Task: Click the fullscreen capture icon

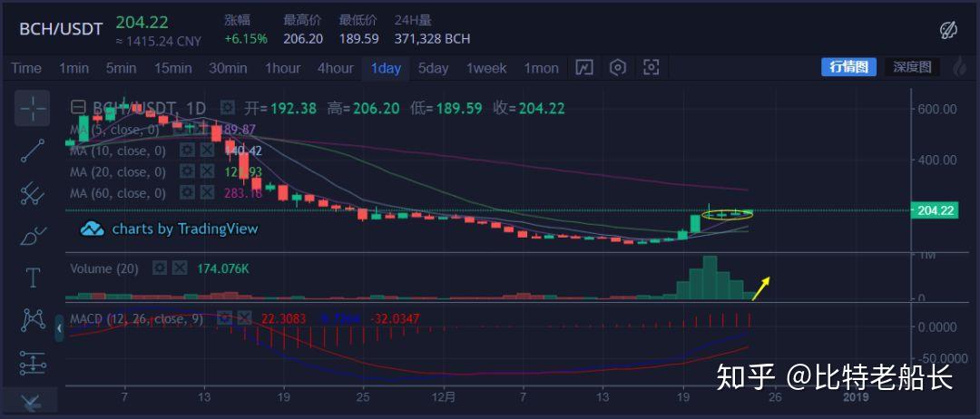Action: point(651,67)
